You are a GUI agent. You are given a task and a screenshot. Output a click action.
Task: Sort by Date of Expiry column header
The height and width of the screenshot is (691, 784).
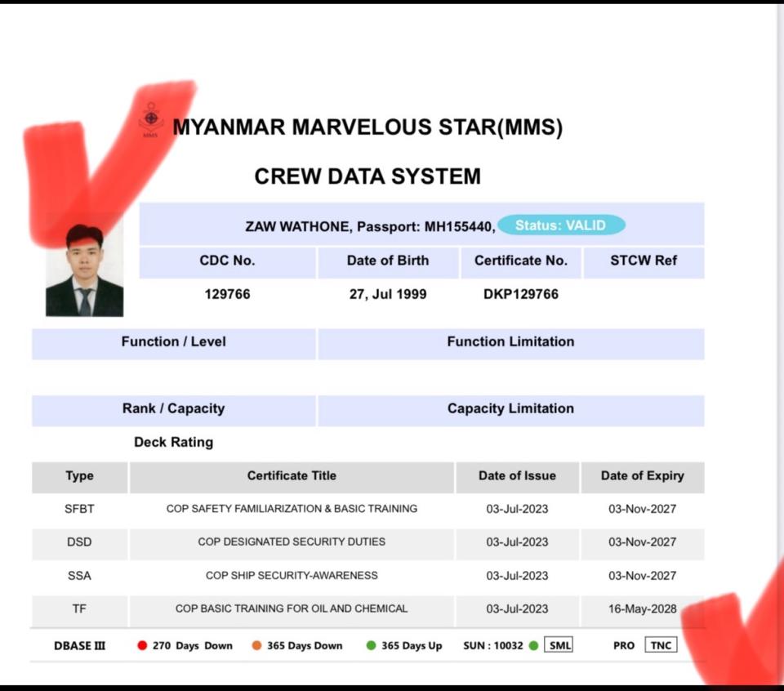click(x=642, y=476)
